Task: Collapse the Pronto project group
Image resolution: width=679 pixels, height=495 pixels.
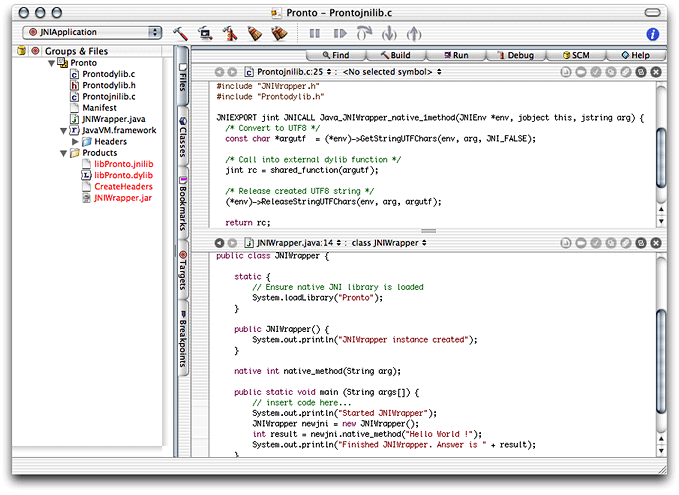Action: tap(52, 63)
